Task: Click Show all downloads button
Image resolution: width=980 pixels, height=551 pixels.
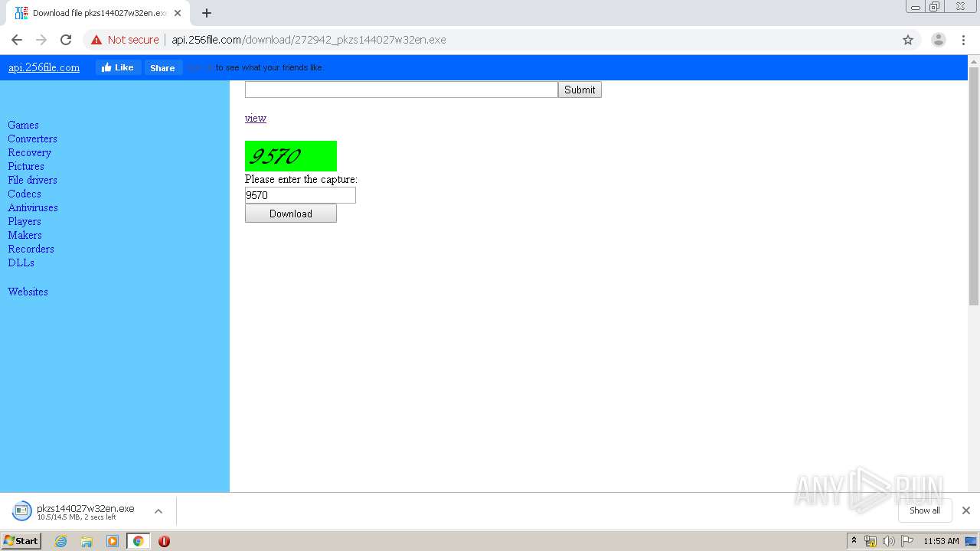Action: point(925,510)
